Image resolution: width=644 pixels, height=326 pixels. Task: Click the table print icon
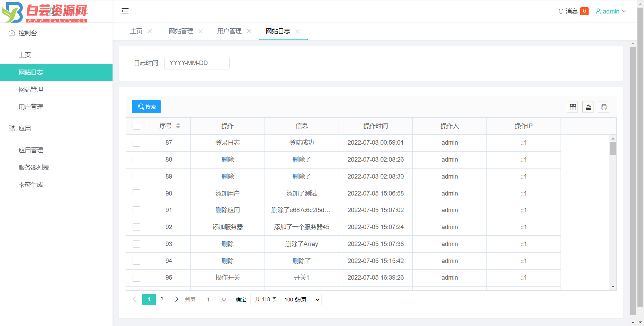[x=603, y=107]
